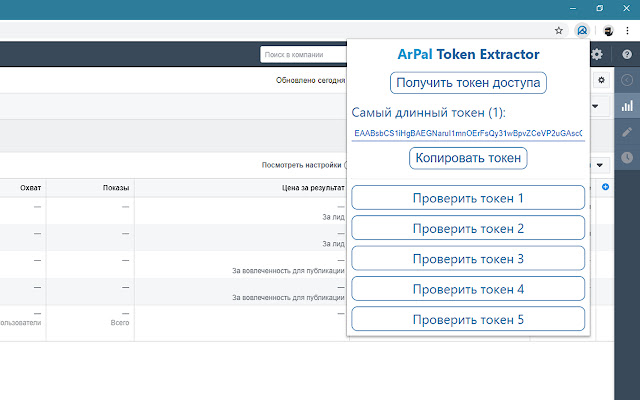640x400 pixels.
Task: Click the Обновлено сегодня text
Action: 311,80
